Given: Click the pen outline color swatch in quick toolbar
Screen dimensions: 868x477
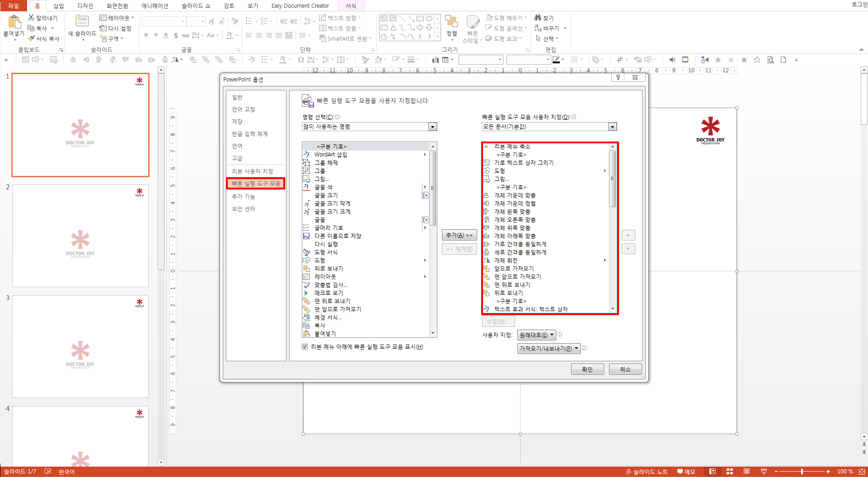Looking at the screenshot, I should coord(556,60).
